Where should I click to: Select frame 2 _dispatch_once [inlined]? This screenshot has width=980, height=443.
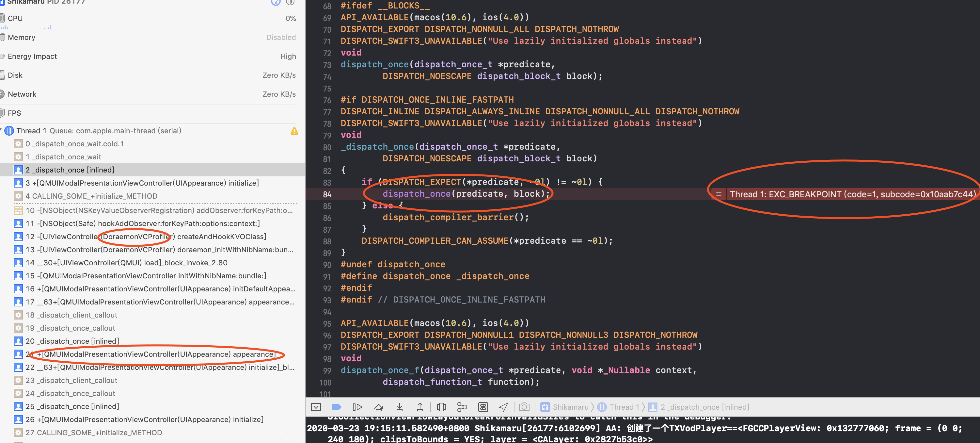point(152,170)
